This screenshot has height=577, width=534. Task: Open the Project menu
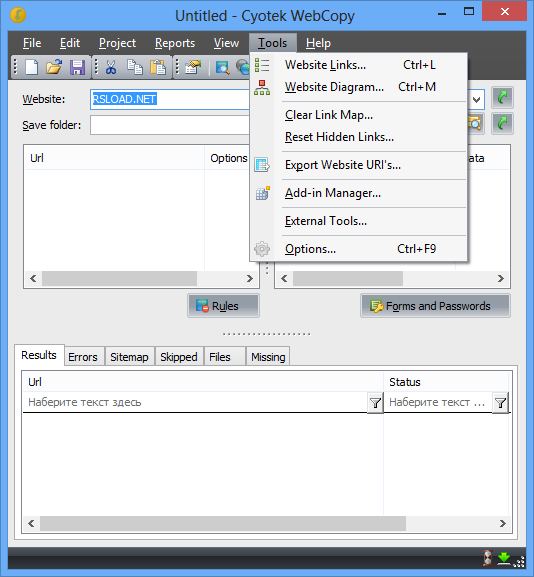[x=117, y=43]
